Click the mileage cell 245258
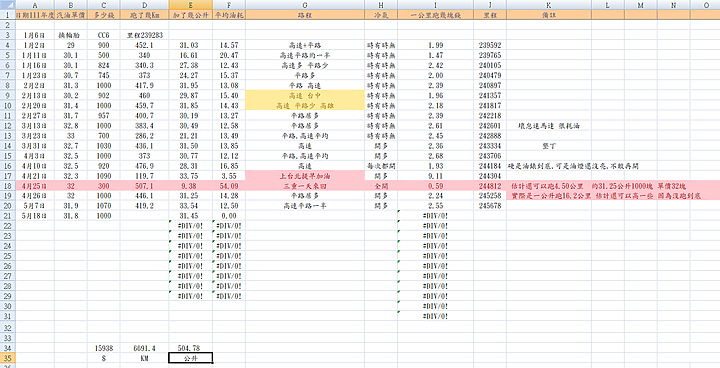720x368 pixels. pyautogui.click(x=490, y=196)
